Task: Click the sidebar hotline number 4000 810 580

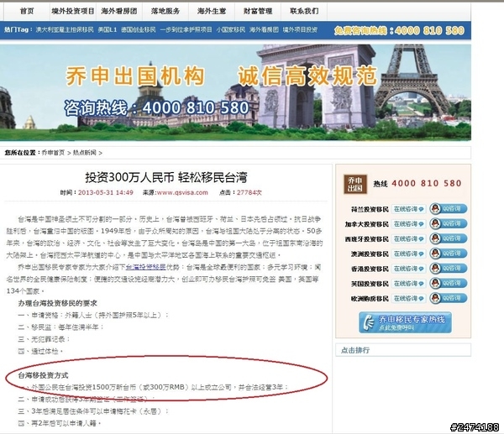Action: [427, 184]
